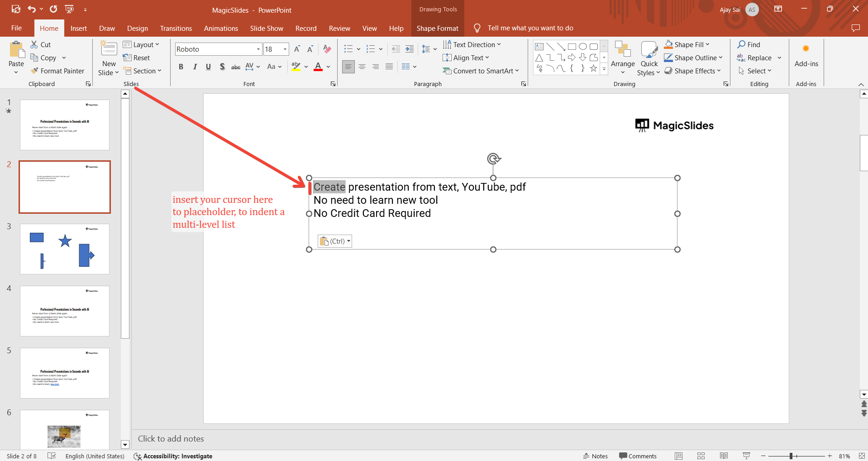Toggle Bold formatting
This screenshot has width=868, height=461.
[181, 67]
